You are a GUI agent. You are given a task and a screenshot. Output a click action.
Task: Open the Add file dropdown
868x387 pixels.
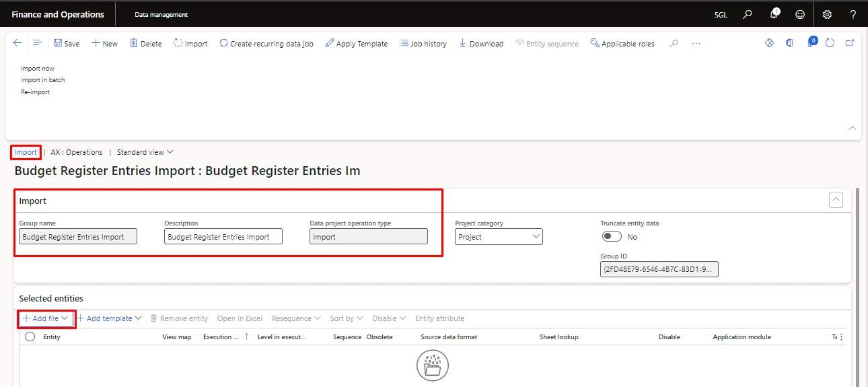46,318
